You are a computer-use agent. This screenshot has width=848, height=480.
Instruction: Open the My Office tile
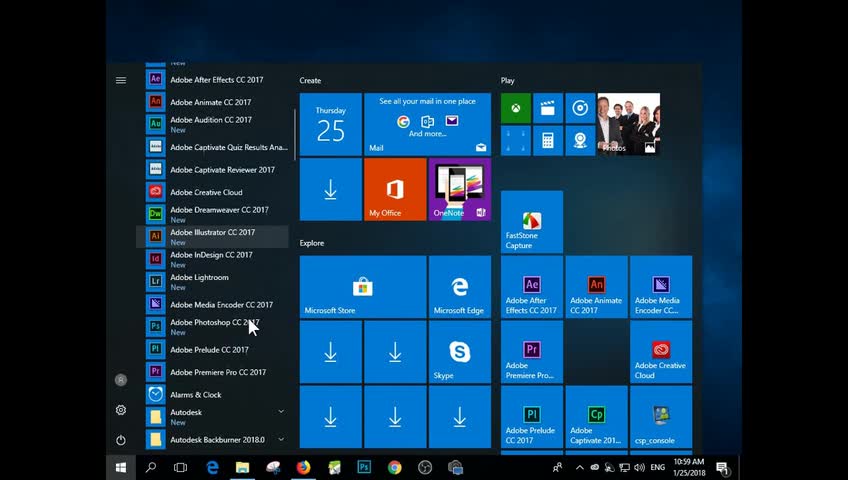395,189
